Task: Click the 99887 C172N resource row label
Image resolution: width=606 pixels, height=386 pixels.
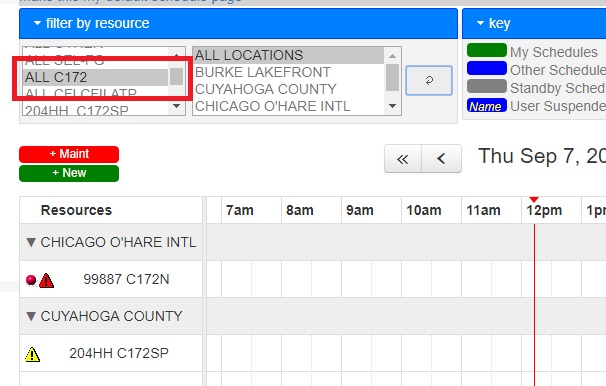Action: [126, 279]
